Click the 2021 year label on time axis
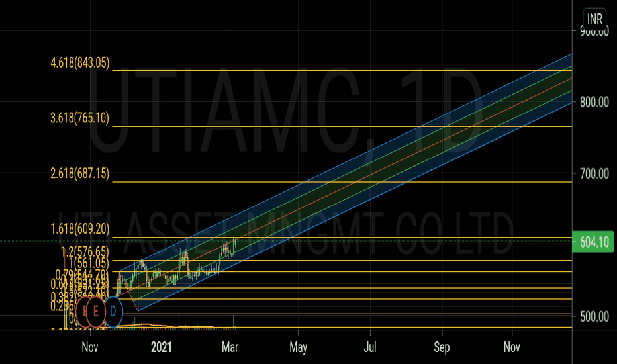 tap(162, 347)
